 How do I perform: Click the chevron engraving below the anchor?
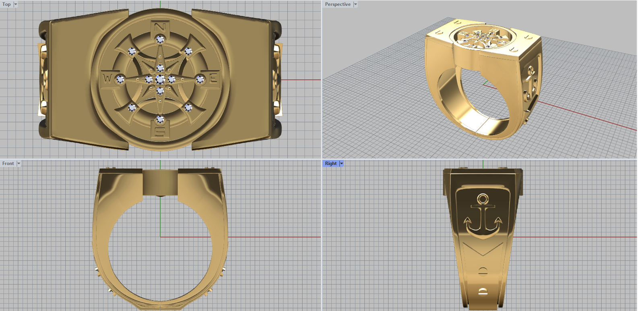(483, 250)
